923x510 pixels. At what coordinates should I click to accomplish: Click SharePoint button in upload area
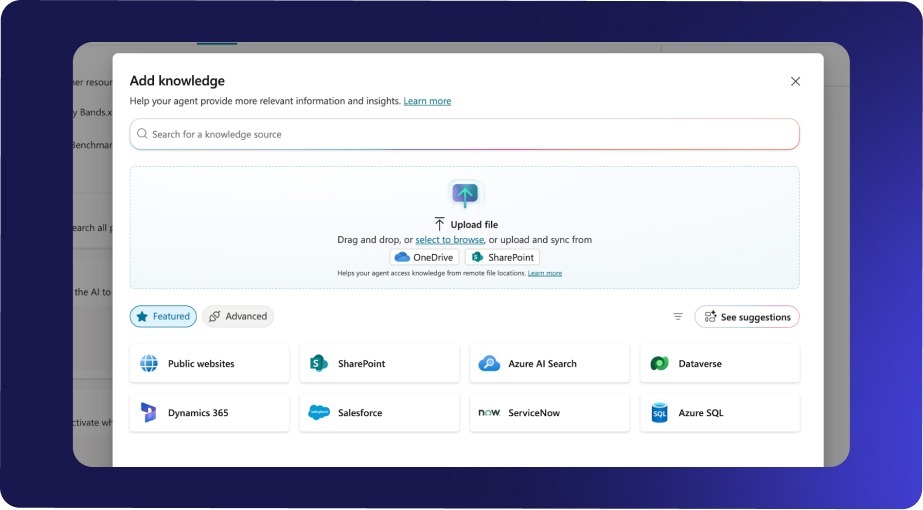[502, 257]
